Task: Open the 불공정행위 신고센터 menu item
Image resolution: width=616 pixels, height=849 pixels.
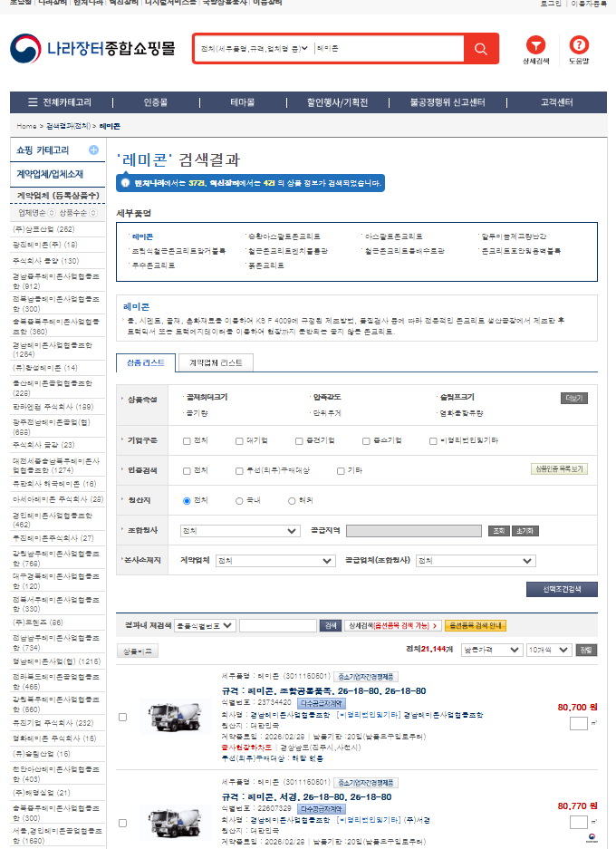Action: (x=448, y=102)
